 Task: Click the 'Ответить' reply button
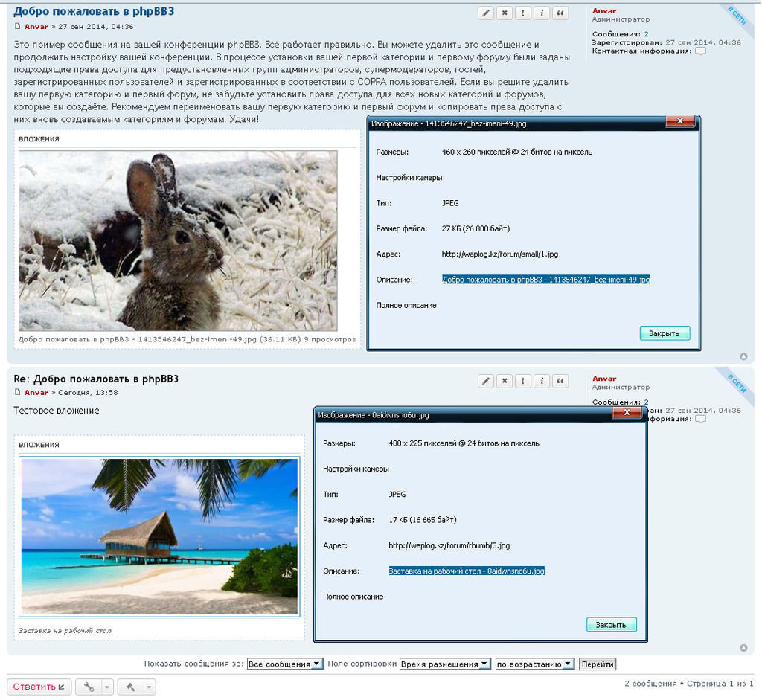39,687
